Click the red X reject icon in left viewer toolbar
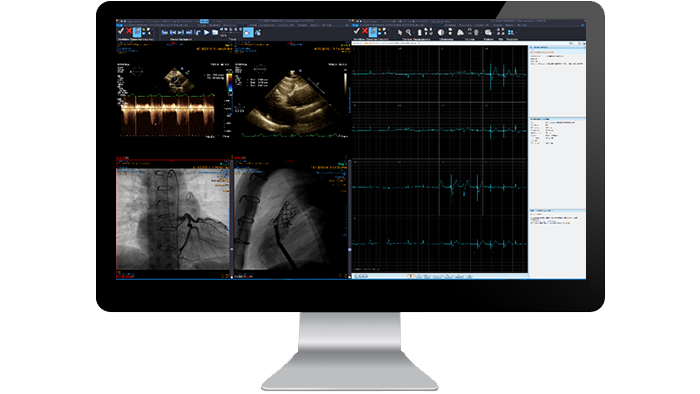 129,31
